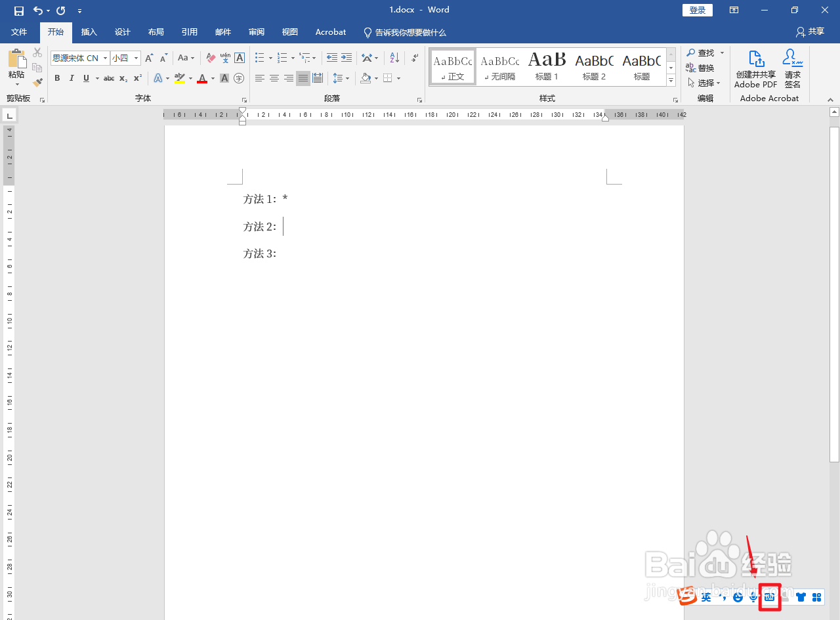
Task: Apply a character border around text
Action: pos(240,58)
